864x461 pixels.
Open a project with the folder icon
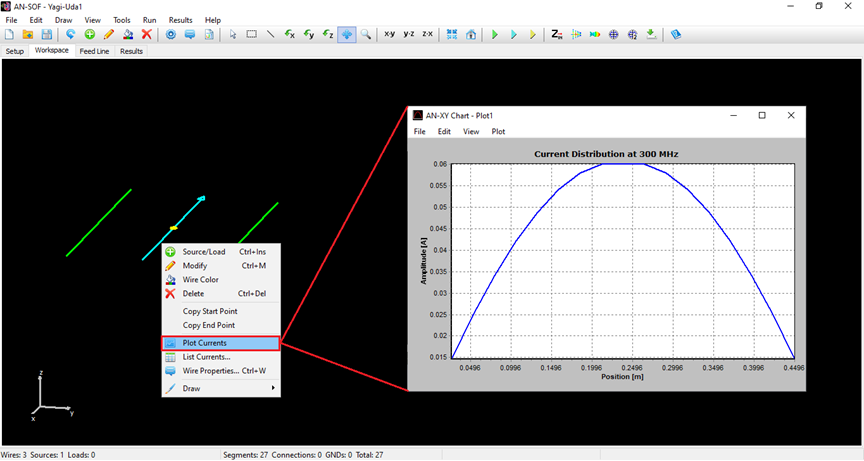point(28,34)
